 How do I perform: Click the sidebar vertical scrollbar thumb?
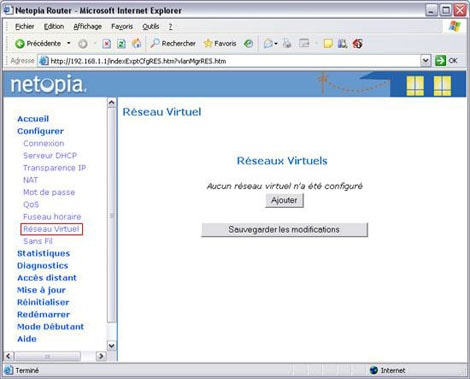pos(112,215)
